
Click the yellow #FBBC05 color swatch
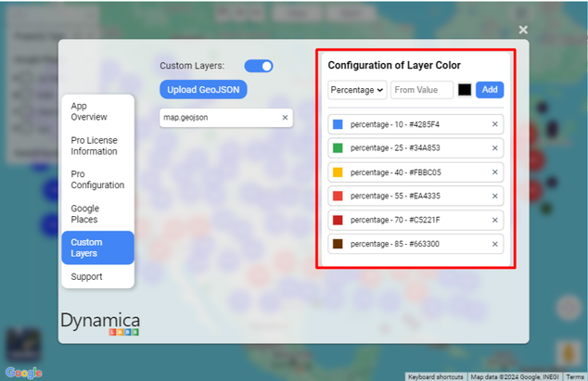click(x=338, y=172)
